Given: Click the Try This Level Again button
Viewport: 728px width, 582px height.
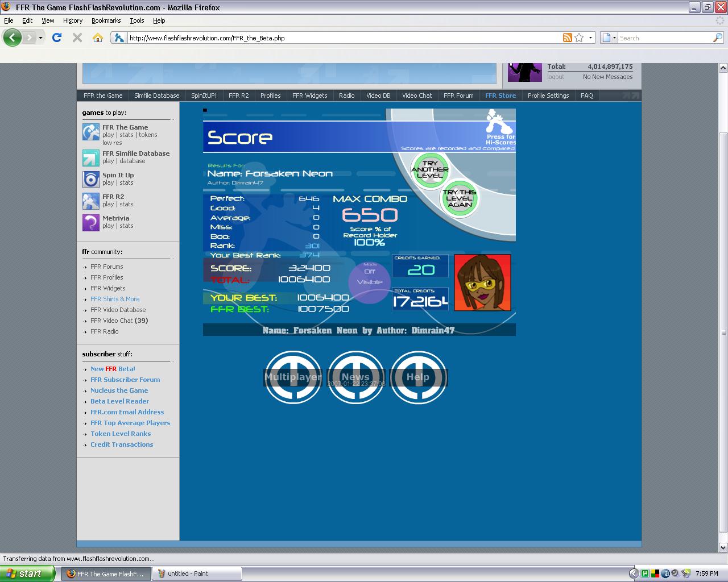Looking at the screenshot, I should click(460, 198).
